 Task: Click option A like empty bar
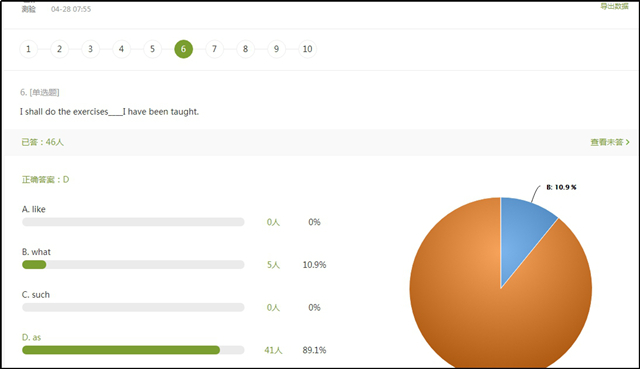point(133,222)
